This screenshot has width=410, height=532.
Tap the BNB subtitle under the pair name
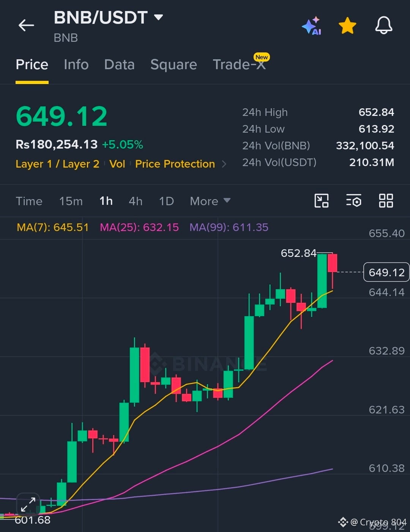pyautogui.click(x=66, y=38)
